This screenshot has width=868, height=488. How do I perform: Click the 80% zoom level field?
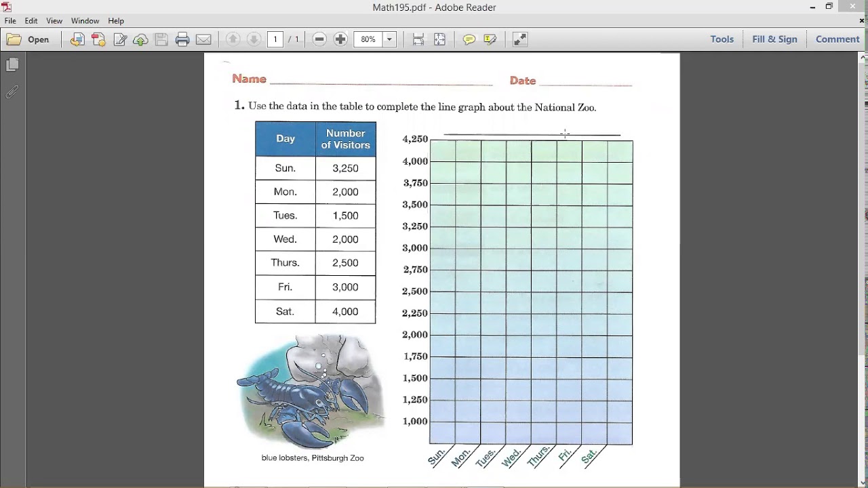tap(368, 39)
